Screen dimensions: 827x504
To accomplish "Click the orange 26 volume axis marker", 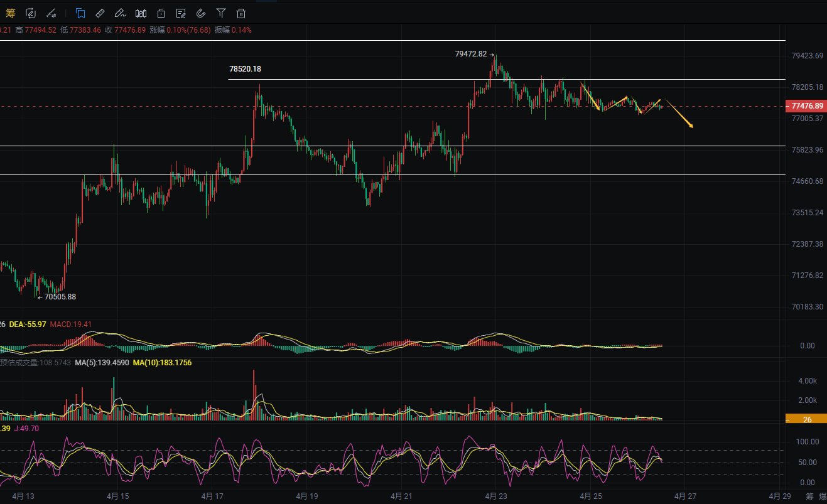I will click(806, 419).
